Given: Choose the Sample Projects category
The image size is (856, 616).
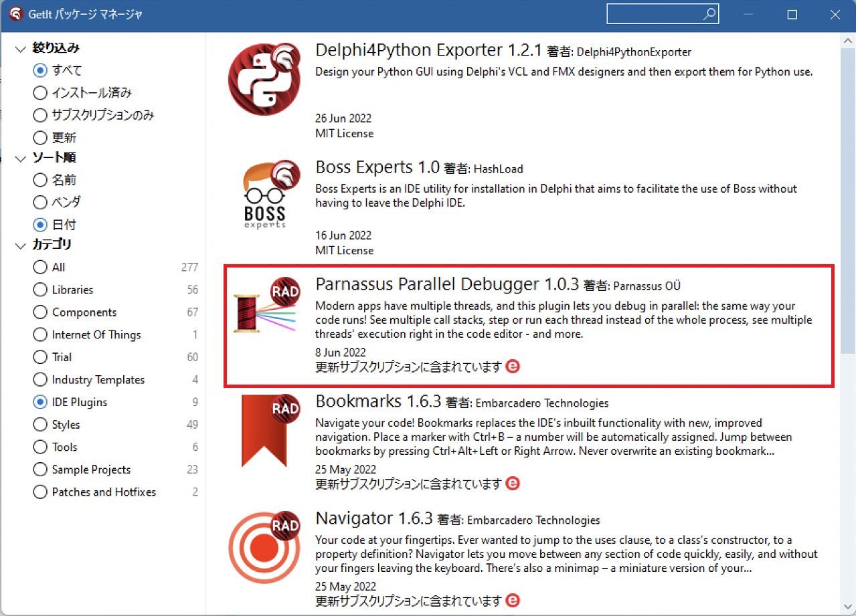Looking at the screenshot, I should click(x=82, y=470).
